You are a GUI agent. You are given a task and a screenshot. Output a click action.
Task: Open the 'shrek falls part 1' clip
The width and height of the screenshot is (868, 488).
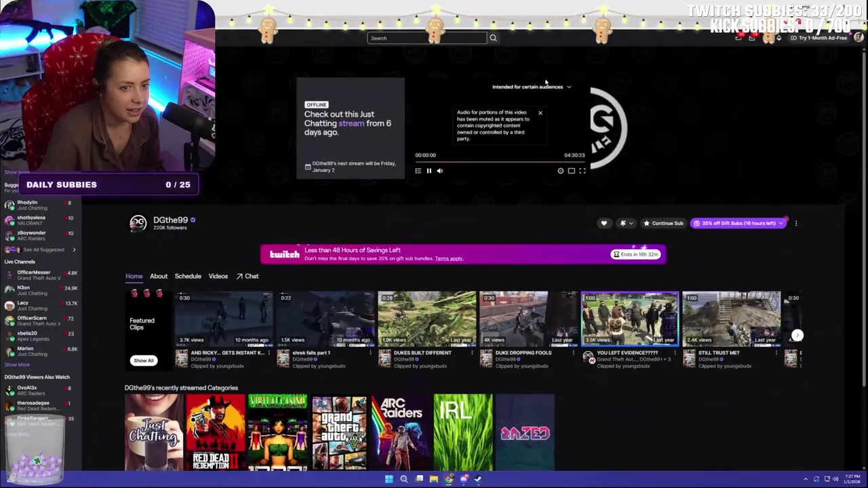coord(325,319)
